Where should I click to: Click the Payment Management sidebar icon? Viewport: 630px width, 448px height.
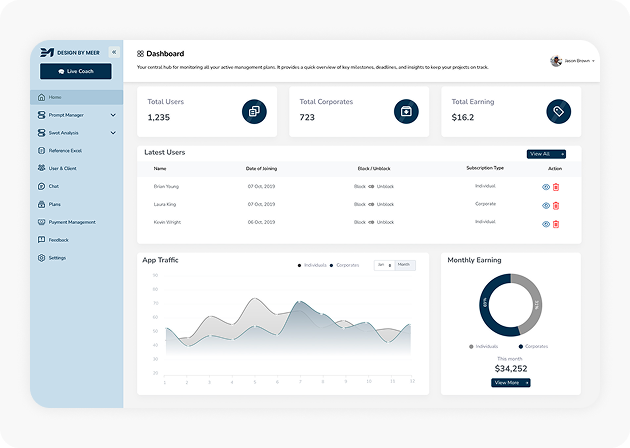click(41, 222)
